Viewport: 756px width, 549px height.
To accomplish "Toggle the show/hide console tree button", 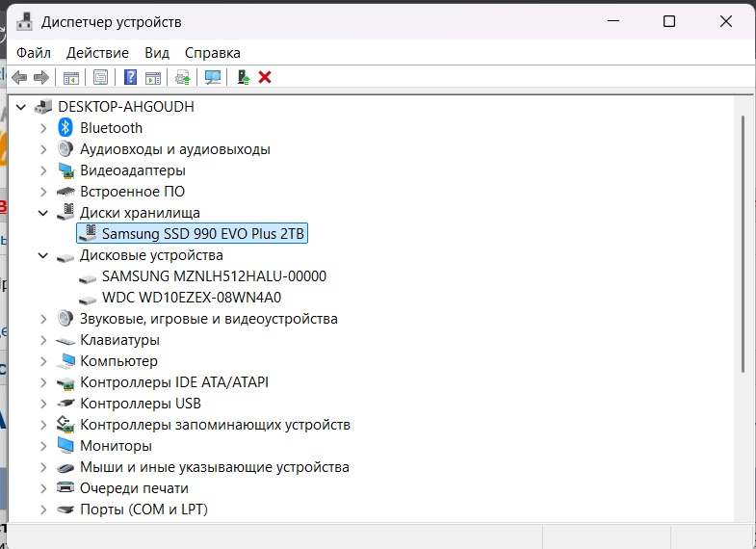I will pyautogui.click(x=71, y=77).
